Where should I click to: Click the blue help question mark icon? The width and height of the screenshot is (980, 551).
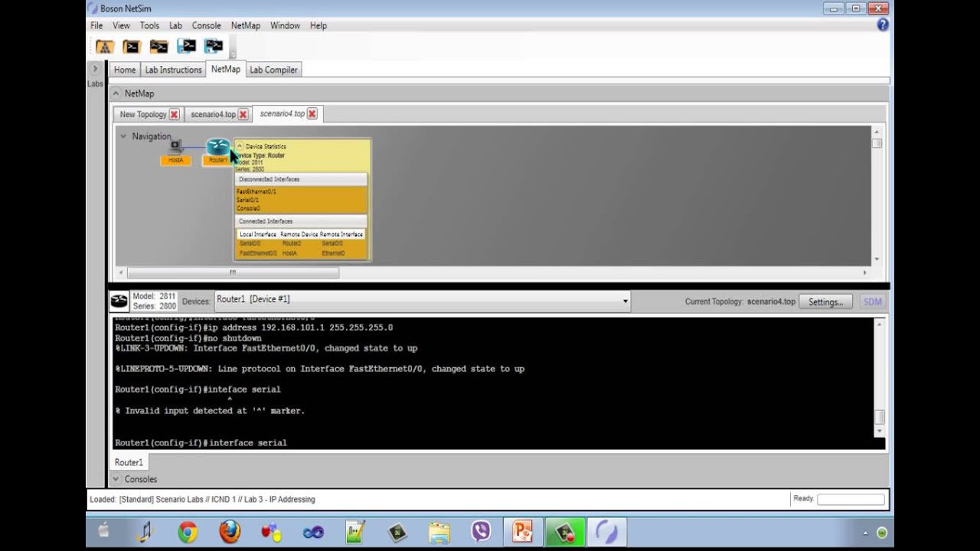(883, 24)
